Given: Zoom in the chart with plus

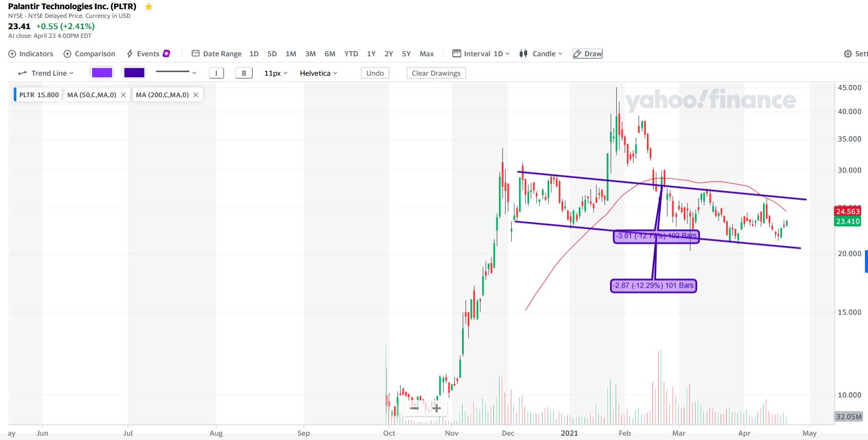Looking at the screenshot, I should coord(437,408).
